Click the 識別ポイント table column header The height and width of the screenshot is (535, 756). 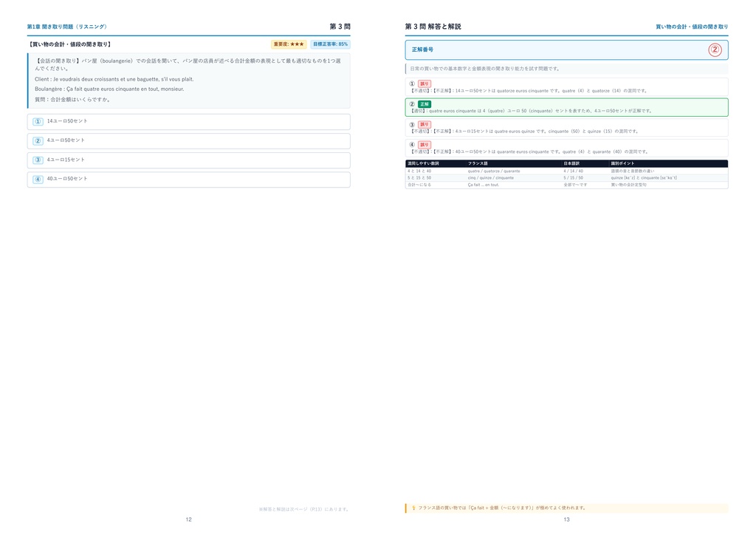[623, 163]
